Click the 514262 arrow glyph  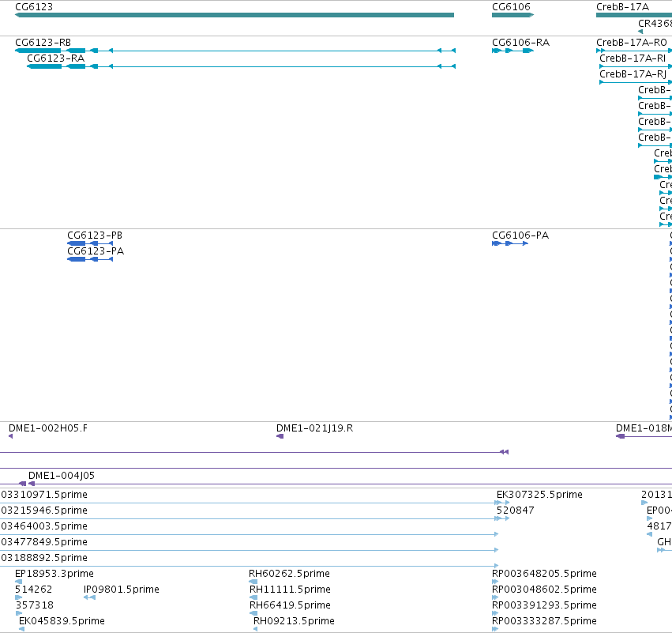[x=18, y=597]
